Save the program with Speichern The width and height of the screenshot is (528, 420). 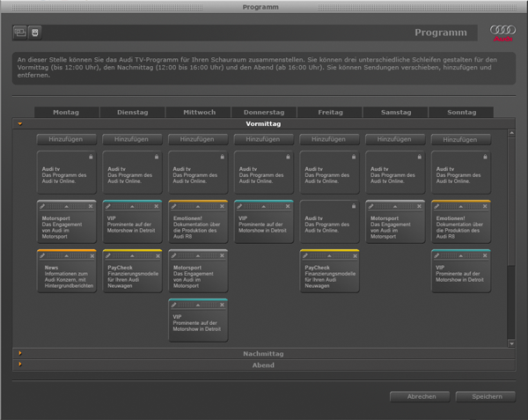click(x=486, y=396)
